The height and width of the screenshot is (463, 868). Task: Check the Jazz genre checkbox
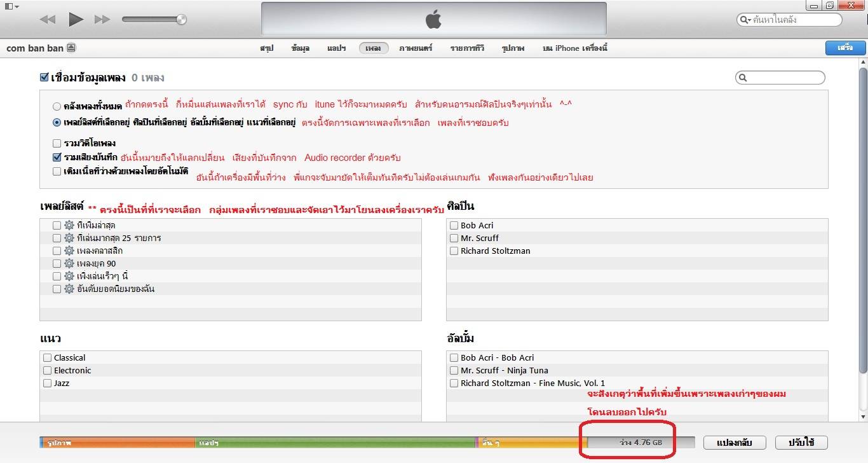[47, 383]
